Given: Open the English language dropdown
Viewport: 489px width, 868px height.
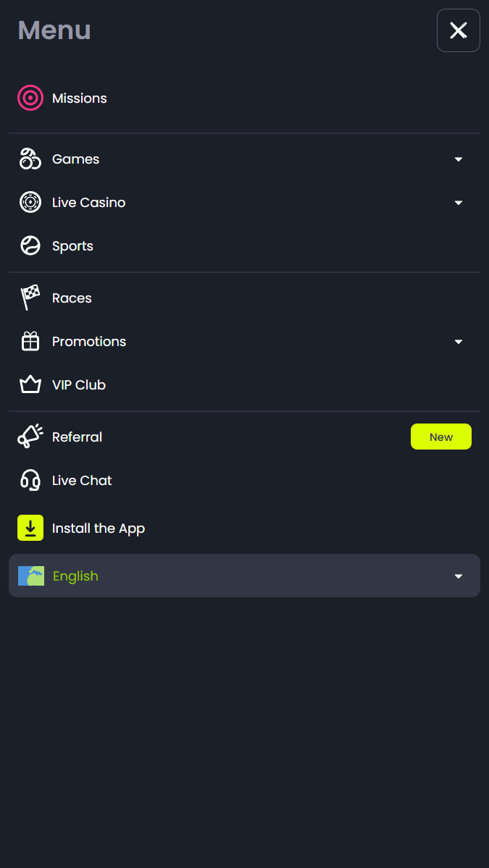Looking at the screenshot, I should tap(244, 576).
